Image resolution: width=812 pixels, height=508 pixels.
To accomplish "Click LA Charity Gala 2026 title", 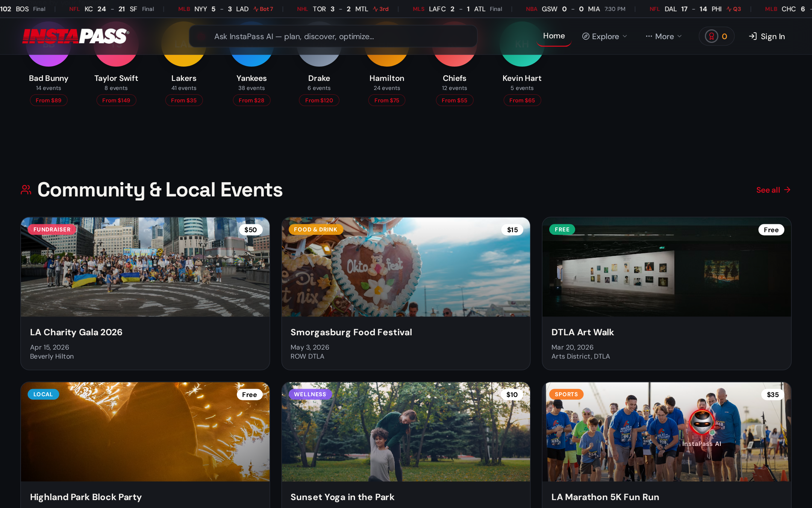I will [x=76, y=332].
